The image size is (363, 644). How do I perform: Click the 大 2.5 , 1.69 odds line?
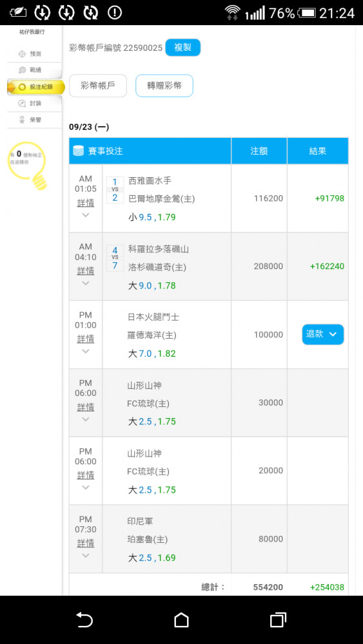tap(152, 557)
